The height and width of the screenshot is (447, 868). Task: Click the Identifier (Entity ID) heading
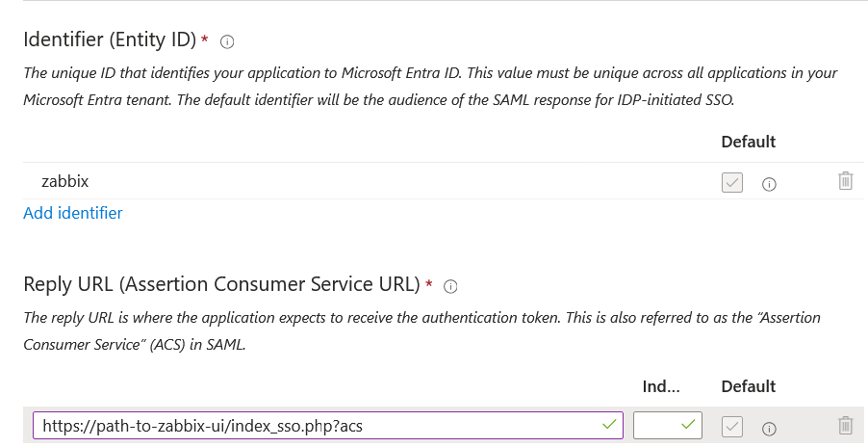(109, 40)
